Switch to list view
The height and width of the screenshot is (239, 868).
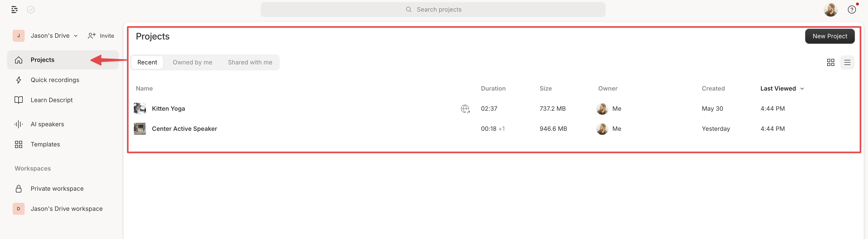847,62
